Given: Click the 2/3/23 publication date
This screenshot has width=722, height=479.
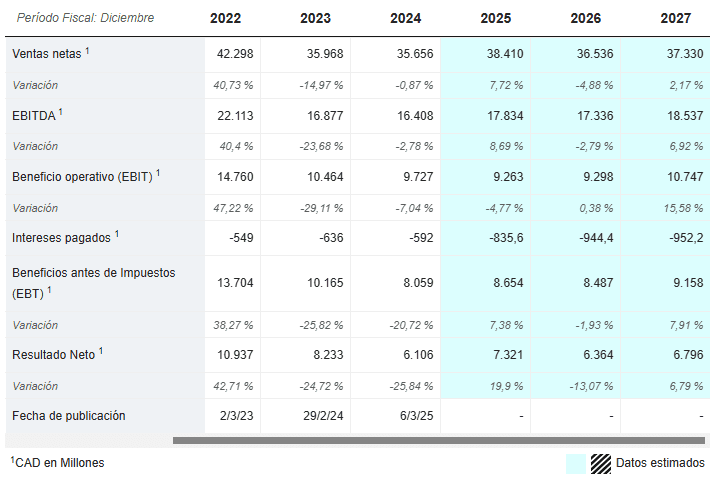Looking at the screenshot, I should point(234,415).
